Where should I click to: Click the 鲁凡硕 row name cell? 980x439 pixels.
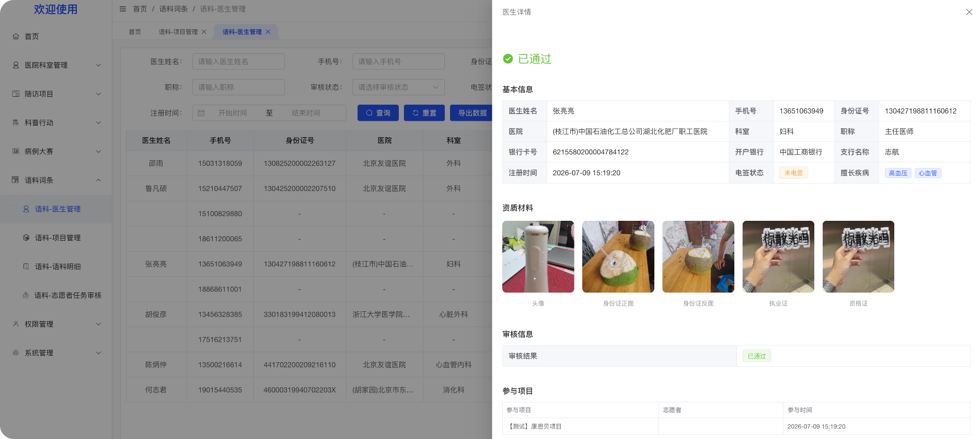pyautogui.click(x=156, y=188)
